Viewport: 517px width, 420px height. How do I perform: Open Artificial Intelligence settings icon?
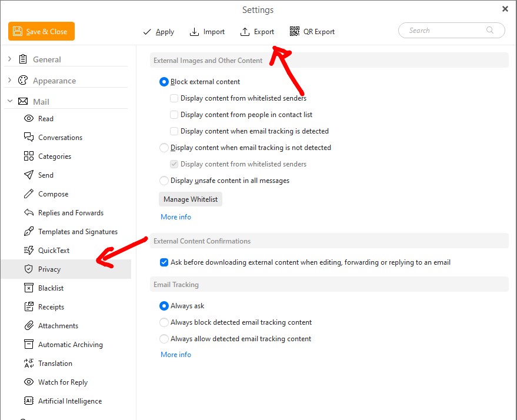pyautogui.click(x=28, y=401)
